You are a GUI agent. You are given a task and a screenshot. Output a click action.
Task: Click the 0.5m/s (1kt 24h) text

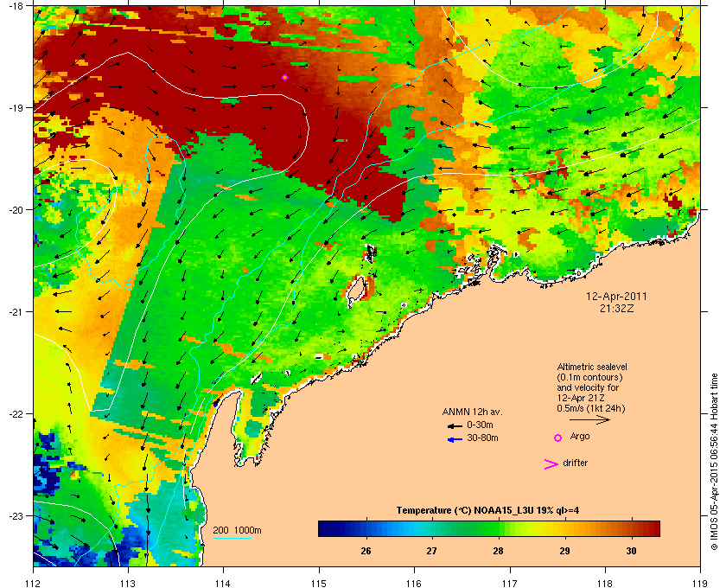[591, 408]
